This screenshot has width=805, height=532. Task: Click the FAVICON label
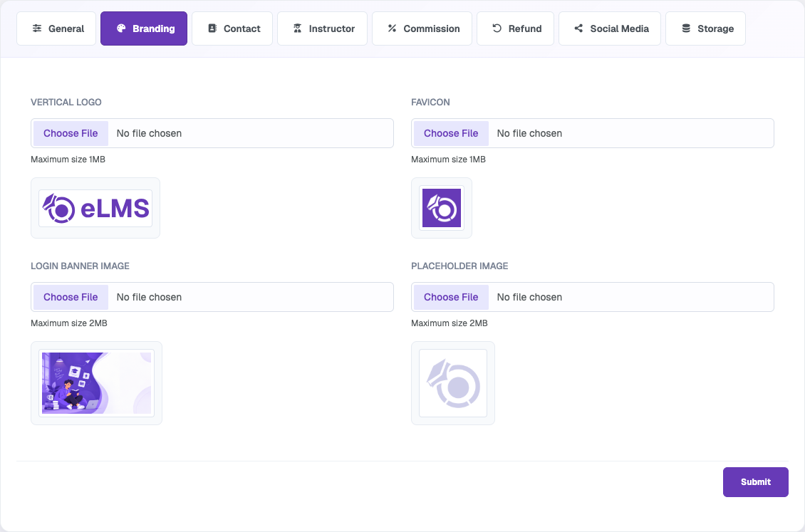430,102
